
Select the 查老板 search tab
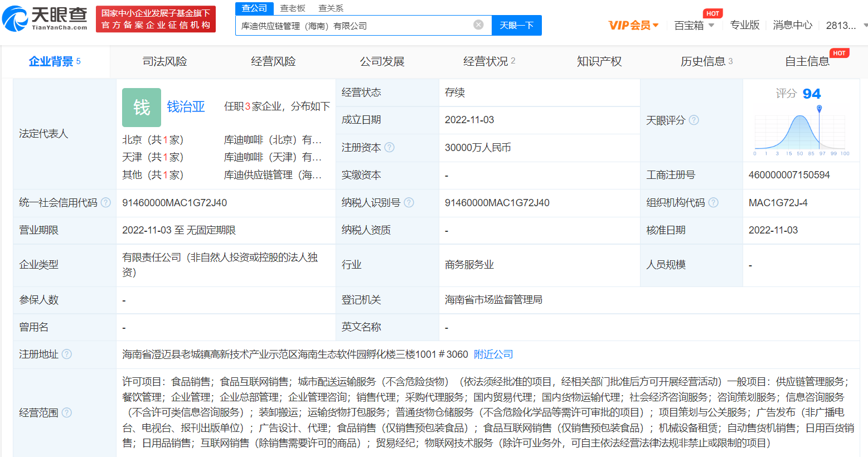click(x=293, y=8)
